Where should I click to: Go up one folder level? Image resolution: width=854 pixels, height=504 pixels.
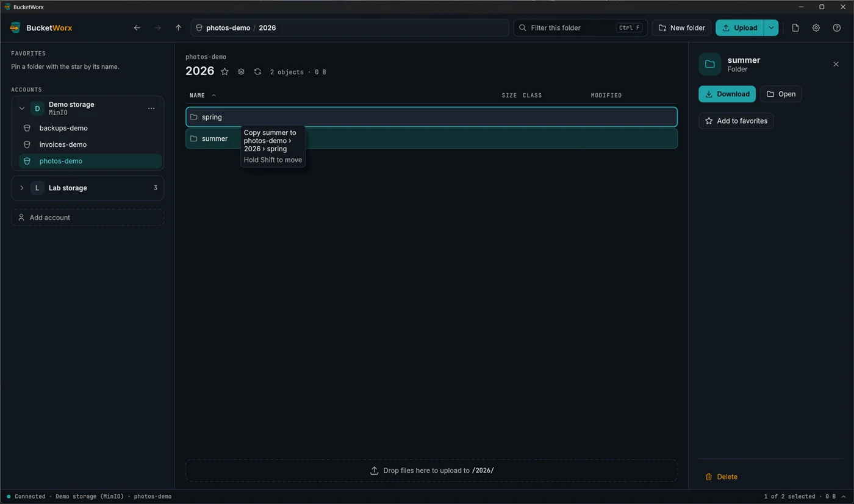click(x=178, y=28)
